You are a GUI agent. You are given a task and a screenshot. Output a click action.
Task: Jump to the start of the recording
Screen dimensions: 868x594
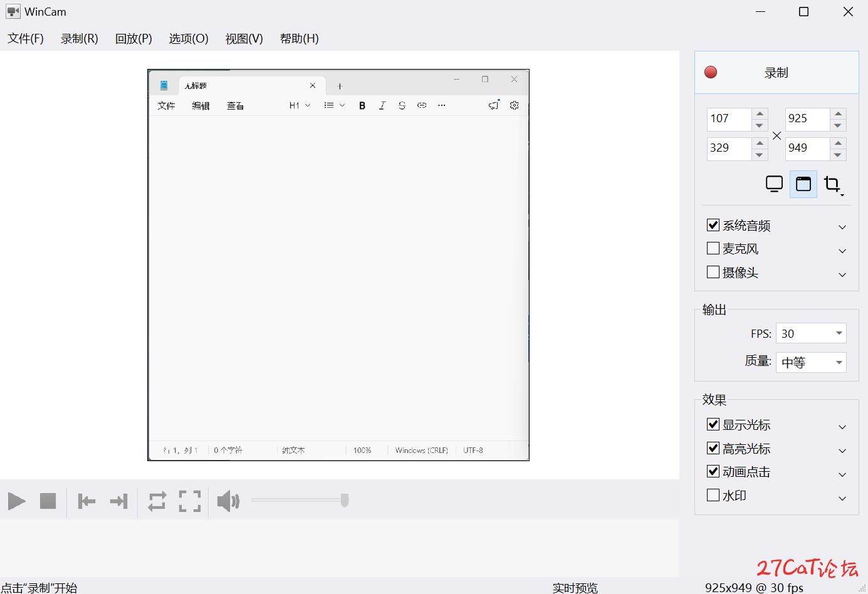pos(86,501)
